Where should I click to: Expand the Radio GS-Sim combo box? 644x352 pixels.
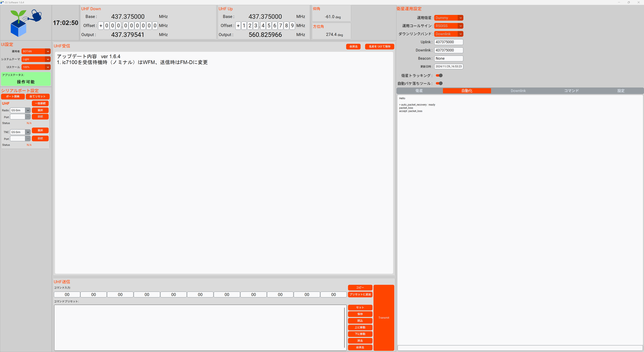coord(20,110)
